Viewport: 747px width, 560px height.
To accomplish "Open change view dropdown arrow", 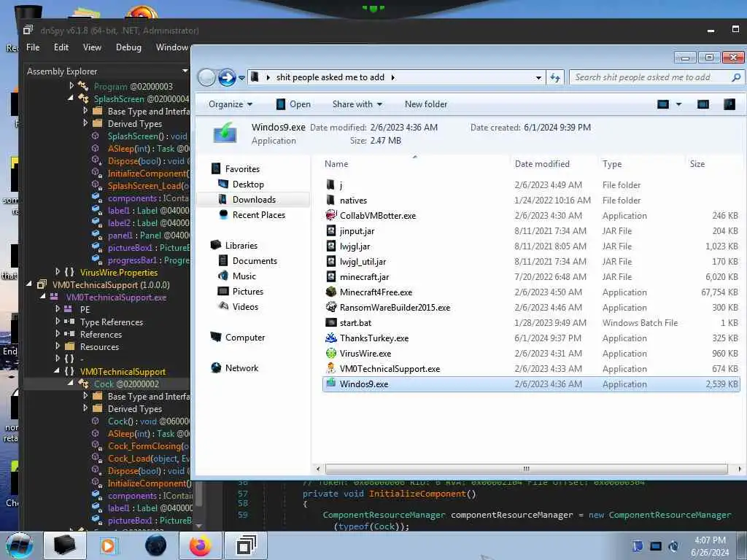I will (x=679, y=104).
